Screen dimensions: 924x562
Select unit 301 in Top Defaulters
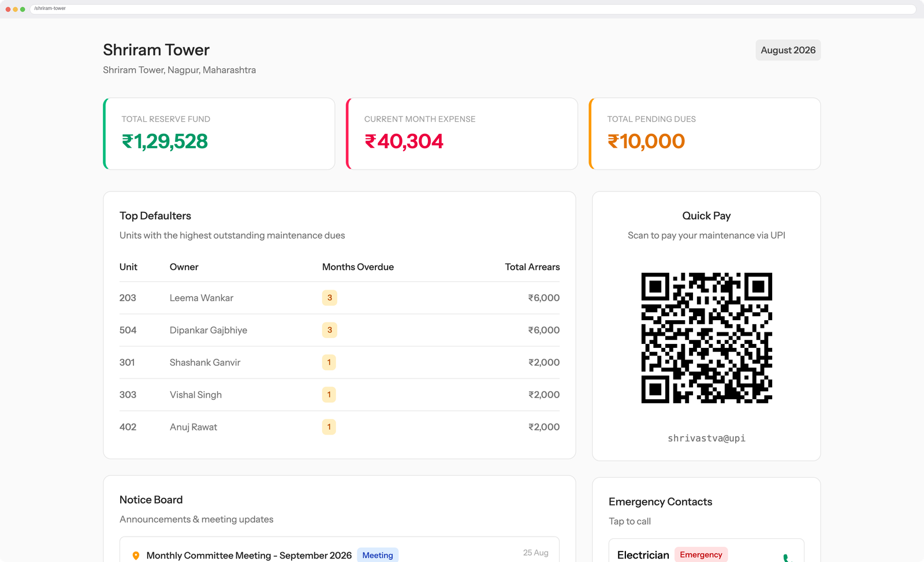127,362
